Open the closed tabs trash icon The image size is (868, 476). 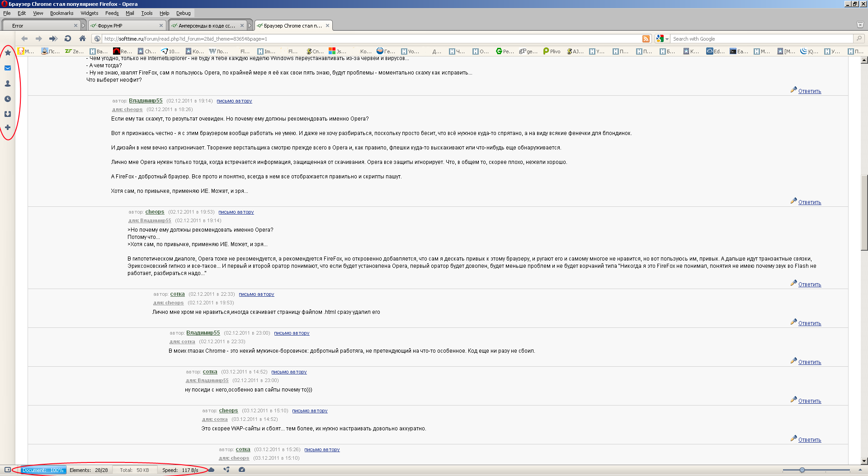[x=860, y=25]
